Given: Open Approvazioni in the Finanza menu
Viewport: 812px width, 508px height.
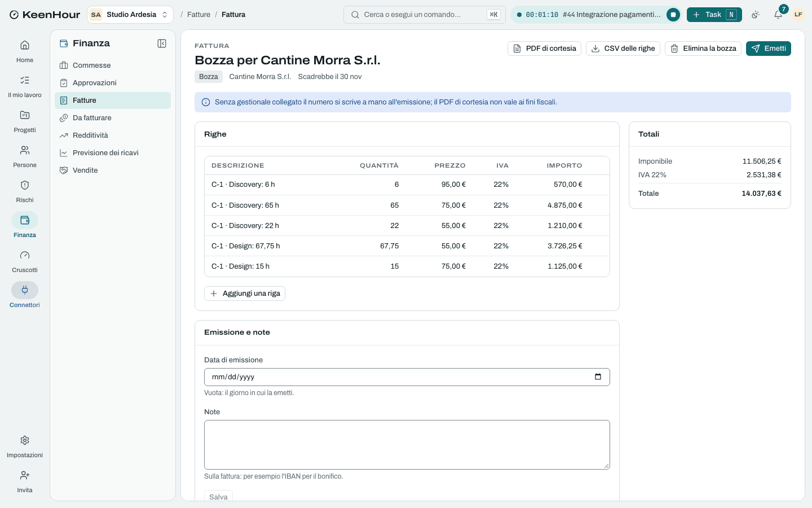Looking at the screenshot, I should [x=113, y=83].
